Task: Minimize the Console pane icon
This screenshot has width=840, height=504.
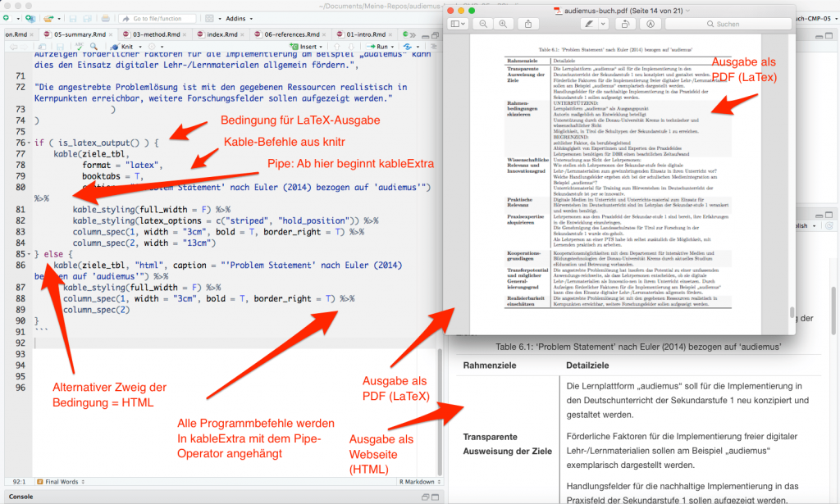Action: [426, 497]
